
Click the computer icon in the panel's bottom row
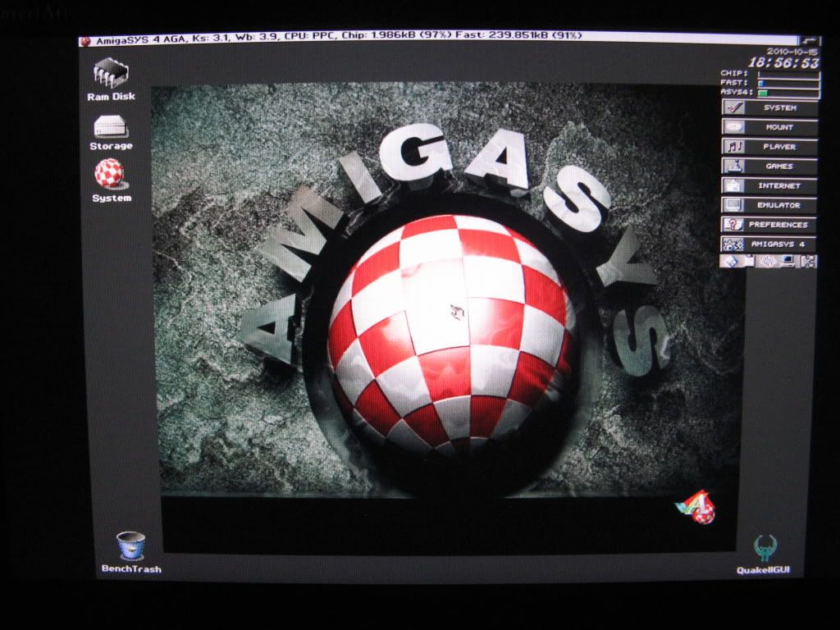click(787, 261)
